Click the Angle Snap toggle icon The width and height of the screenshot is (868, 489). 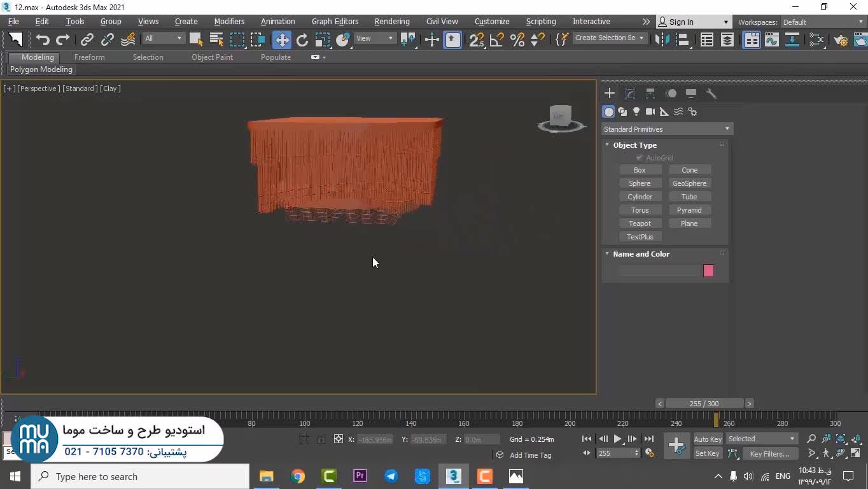coord(497,39)
